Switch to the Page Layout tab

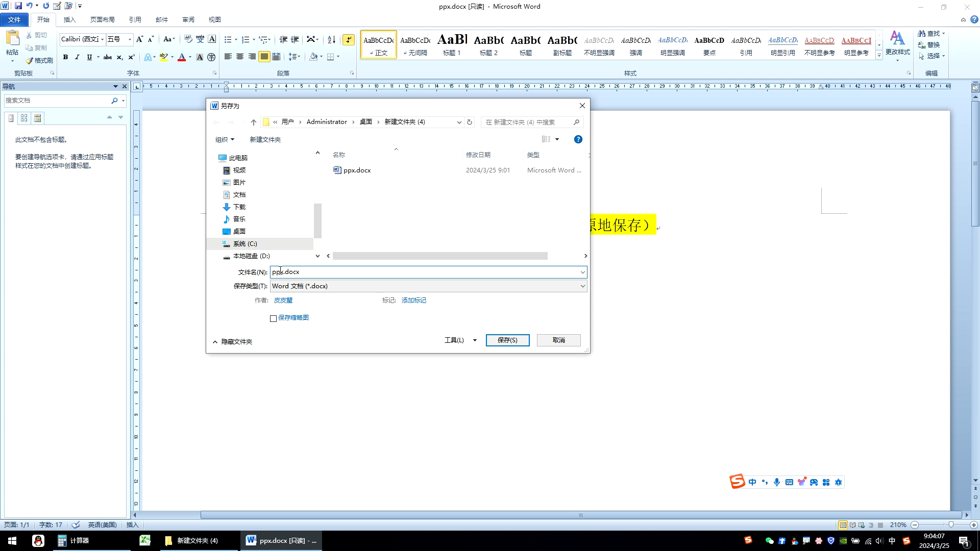pyautogui.click(x=102, y=19)
